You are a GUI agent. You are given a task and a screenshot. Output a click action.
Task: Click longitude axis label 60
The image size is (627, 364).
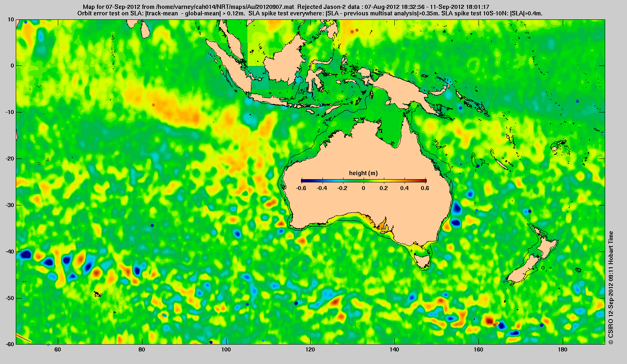tap(58, 349)
